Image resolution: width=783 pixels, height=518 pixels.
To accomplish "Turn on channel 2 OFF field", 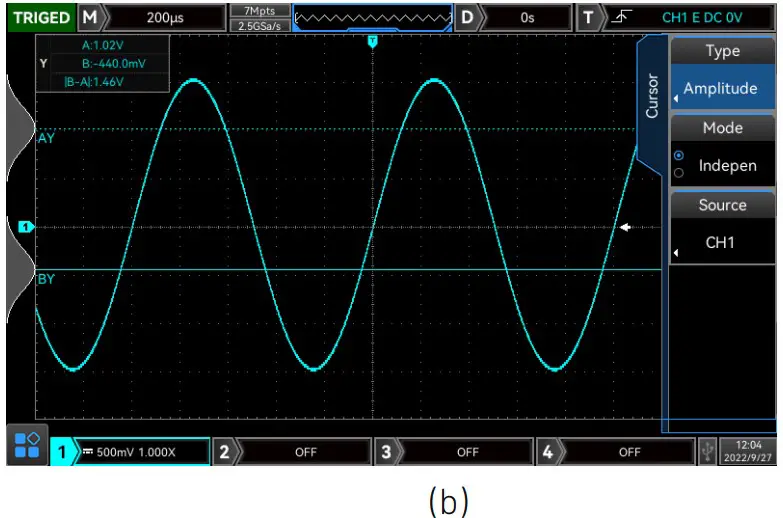I will pos(306,452).
